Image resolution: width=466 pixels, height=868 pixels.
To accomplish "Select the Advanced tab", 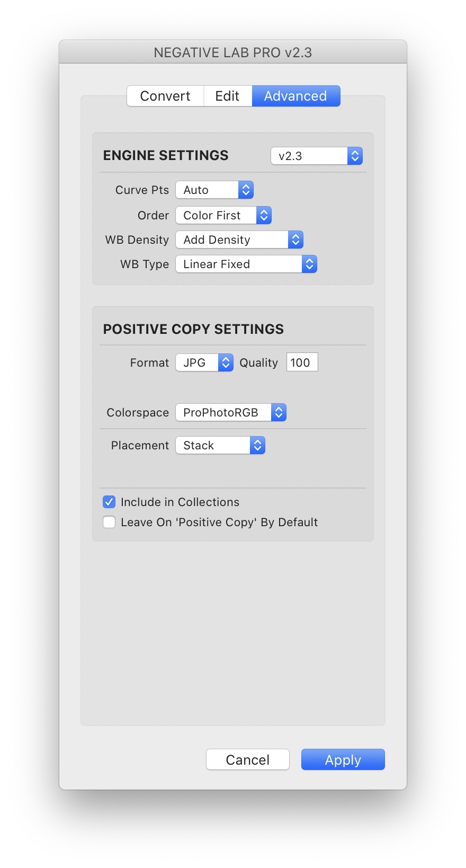I will pos(296,96).
